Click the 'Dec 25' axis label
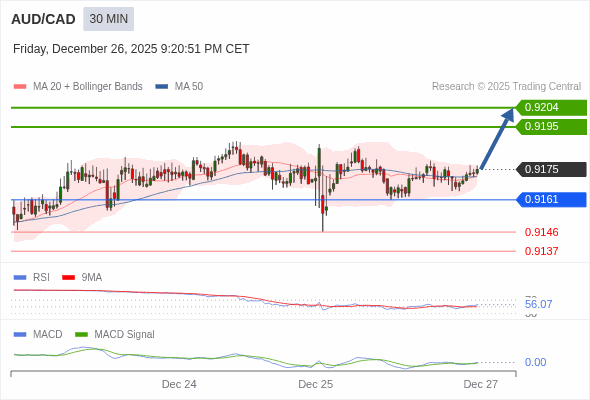Viewport: 590px width, 400px height. (315, 384)
